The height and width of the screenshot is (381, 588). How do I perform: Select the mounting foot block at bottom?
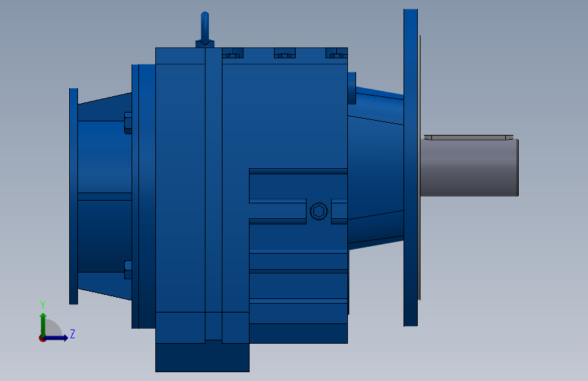pyautogui.click(x=203, y=357)
